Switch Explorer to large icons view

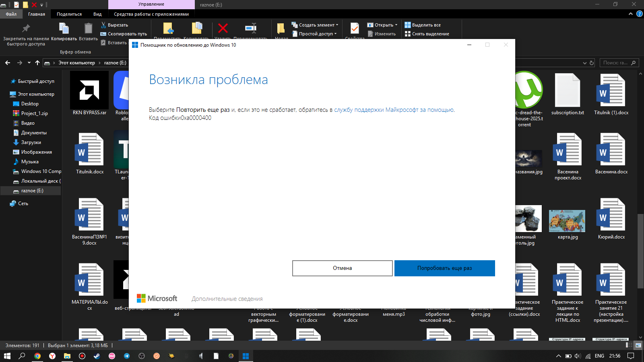(638, 345)
